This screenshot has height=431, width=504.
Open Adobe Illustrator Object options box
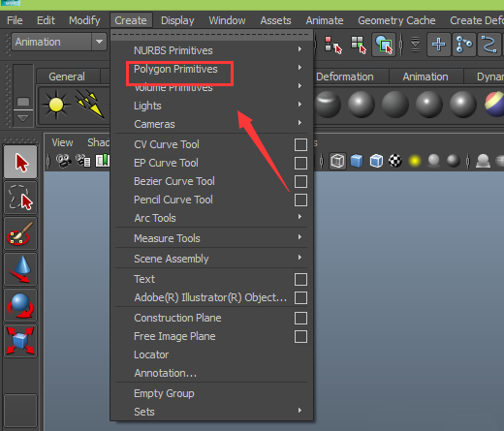(300, 297)
